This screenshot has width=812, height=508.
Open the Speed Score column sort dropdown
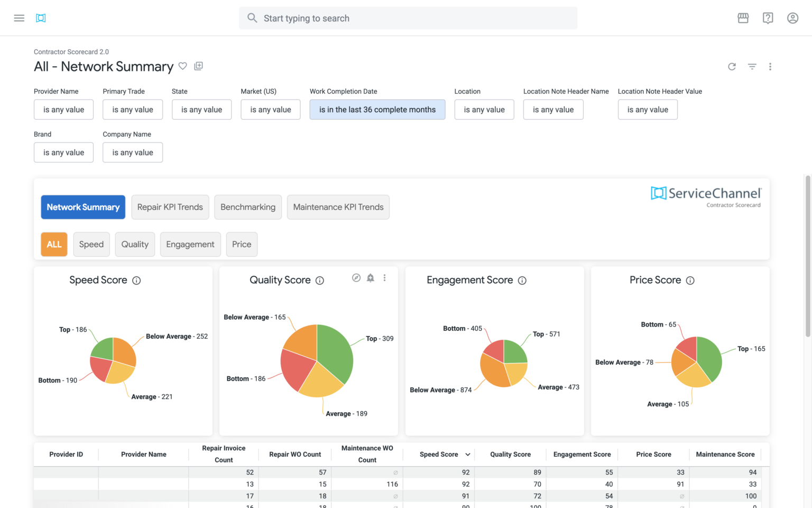pos(467,454)
